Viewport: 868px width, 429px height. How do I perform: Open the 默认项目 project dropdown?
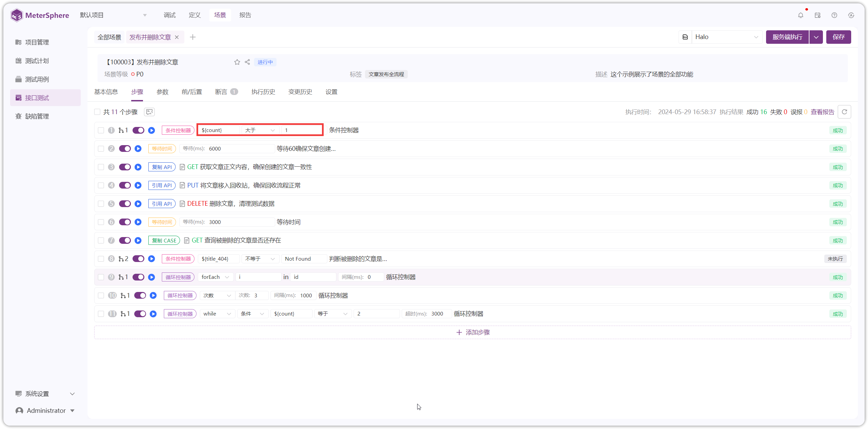click(113, 15)
